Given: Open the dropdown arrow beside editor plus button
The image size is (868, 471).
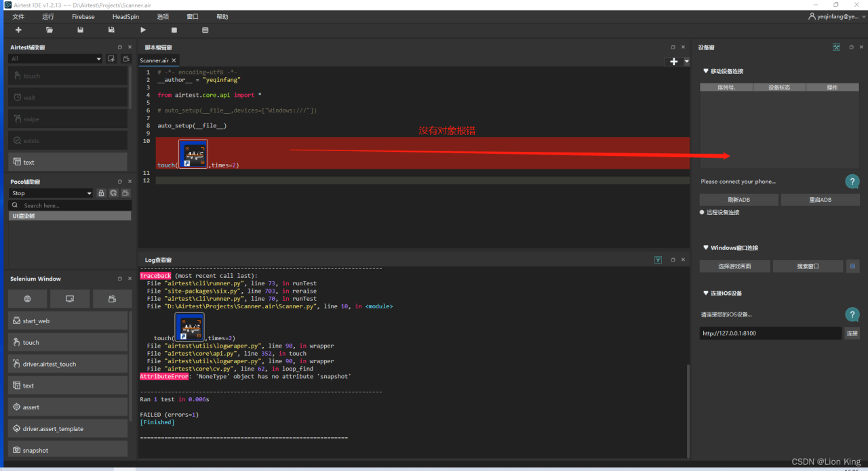Looking at the screenshot, I should point(686,61).
